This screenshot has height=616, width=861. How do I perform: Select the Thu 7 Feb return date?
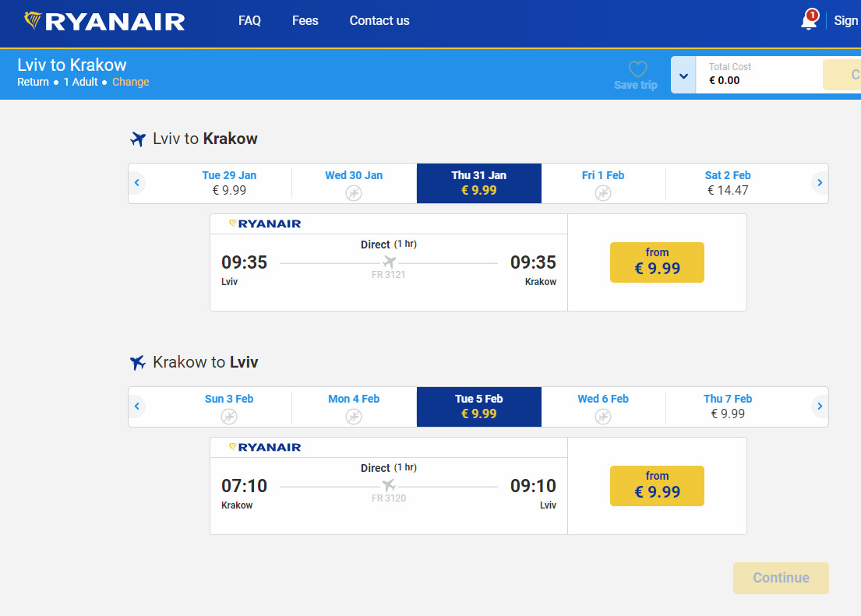point(728,407)
